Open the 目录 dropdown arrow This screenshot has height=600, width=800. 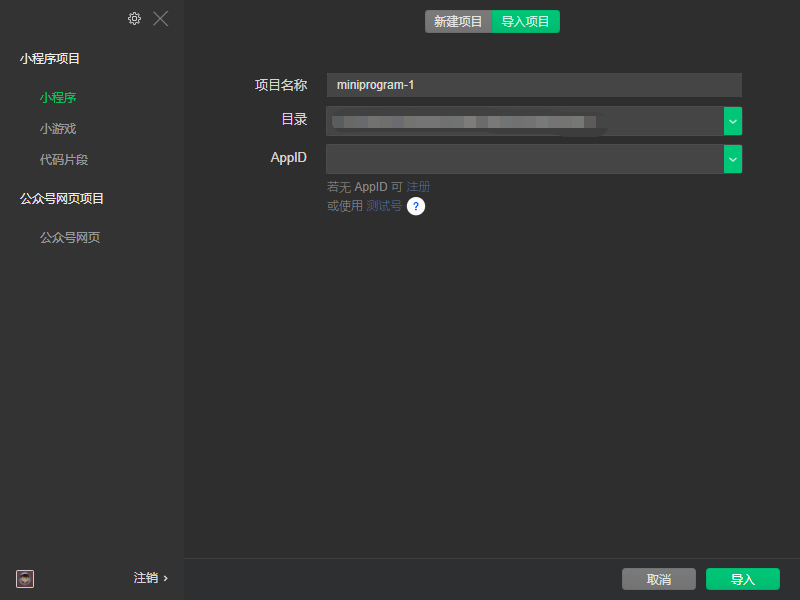coord(733,121)
